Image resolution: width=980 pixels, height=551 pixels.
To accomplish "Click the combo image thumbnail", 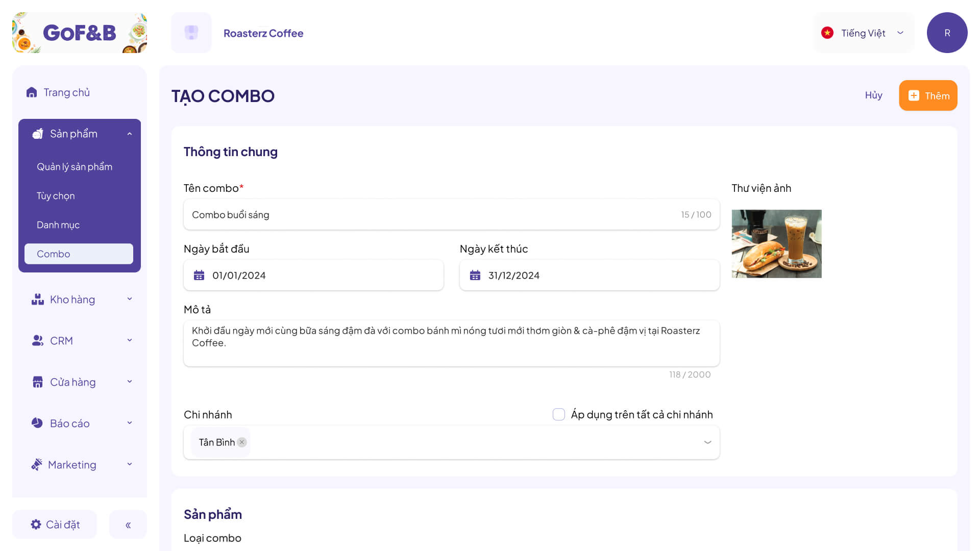I will tap(777, 243).
